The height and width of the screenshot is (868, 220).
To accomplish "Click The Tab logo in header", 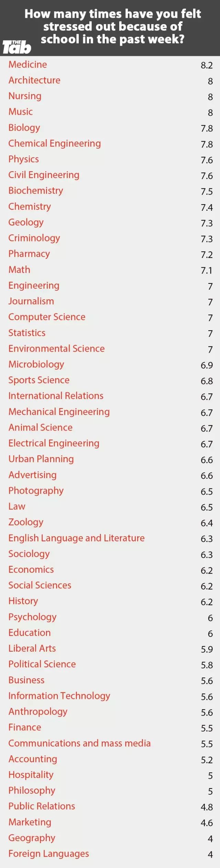I will pyautogui.click(x=16, y=47).
